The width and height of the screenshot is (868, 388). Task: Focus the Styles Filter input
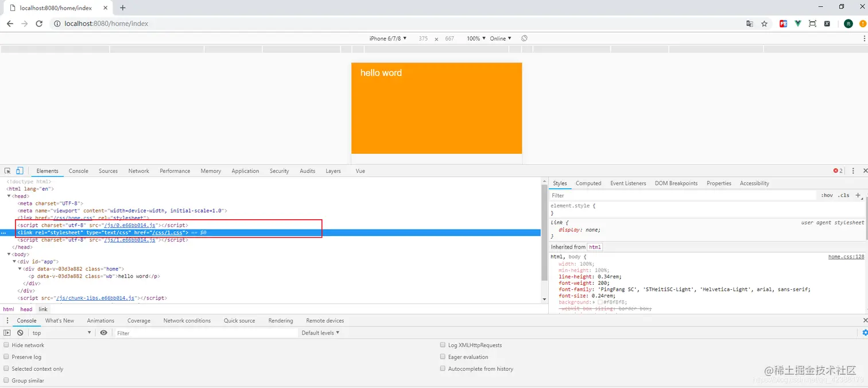pyautogui.click(x=683, y=195)
